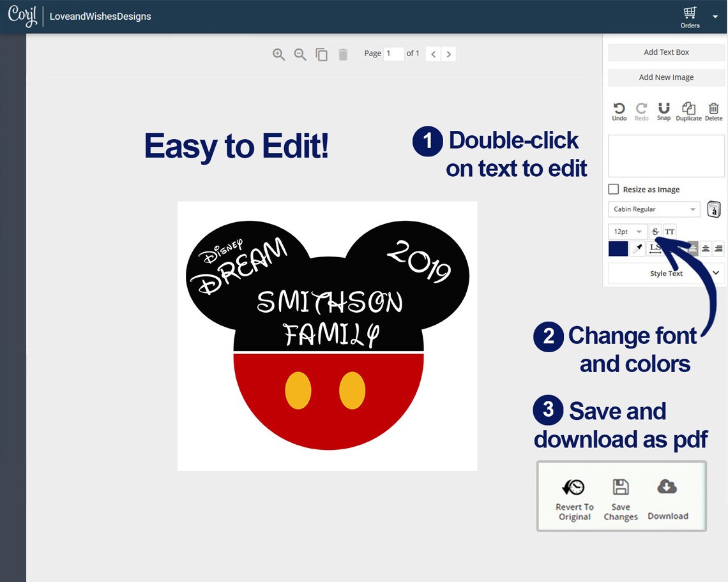The image size is (728, 582).
Task: Expand the Style Text section
Action: (x=666, y=273)
